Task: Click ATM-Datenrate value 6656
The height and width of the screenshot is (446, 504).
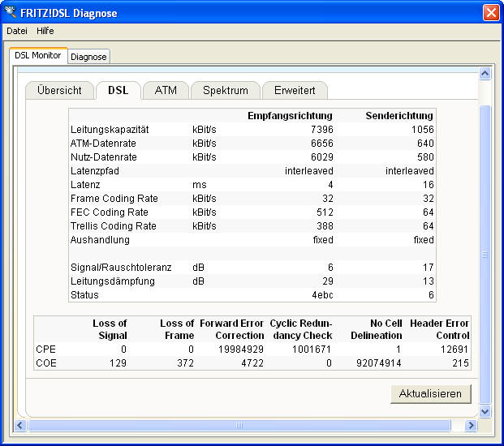Action: tap(321, 144)
